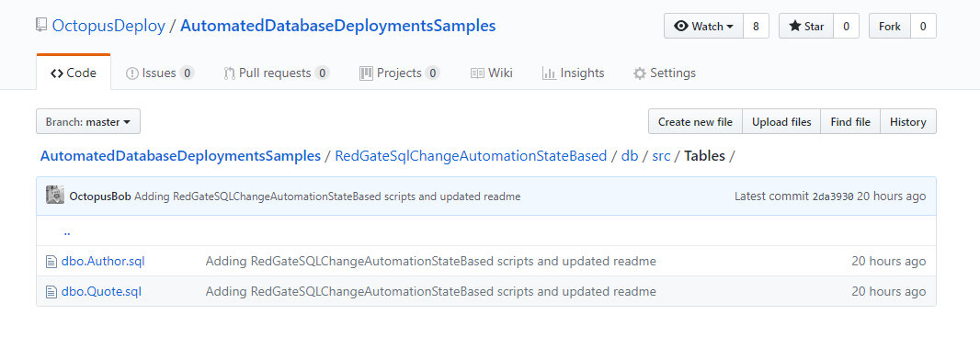
Task: Go to the db breadcrumb folder
Action: 630,156
